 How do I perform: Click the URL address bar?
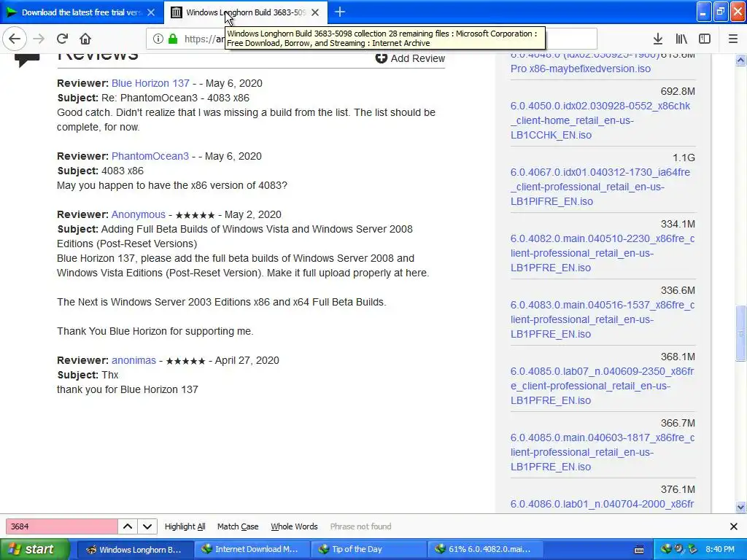pos(371,39)
